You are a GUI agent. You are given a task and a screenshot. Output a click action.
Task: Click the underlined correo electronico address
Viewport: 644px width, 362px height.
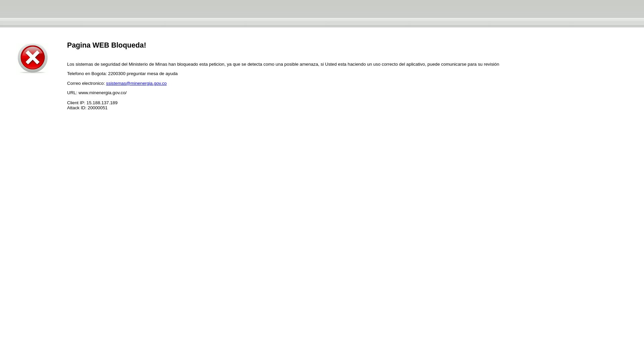136,83
